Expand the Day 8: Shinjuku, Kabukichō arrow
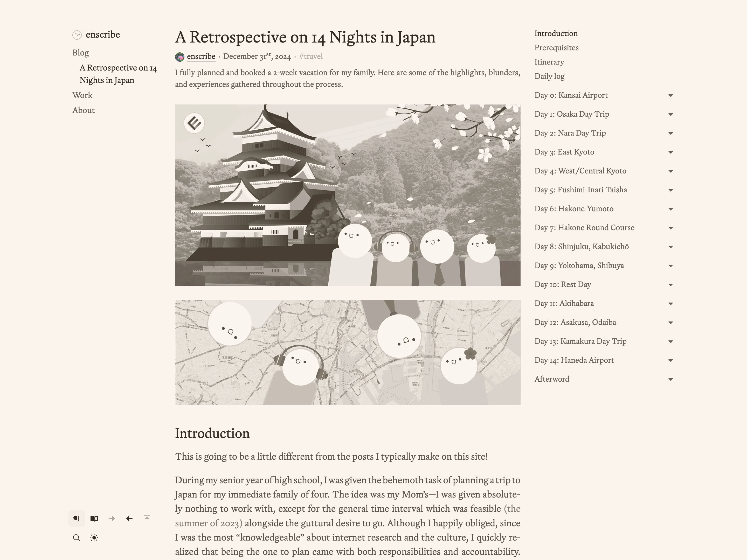This screenshot has width=747, height=560. pyautogui.click(x=671, y=247)
